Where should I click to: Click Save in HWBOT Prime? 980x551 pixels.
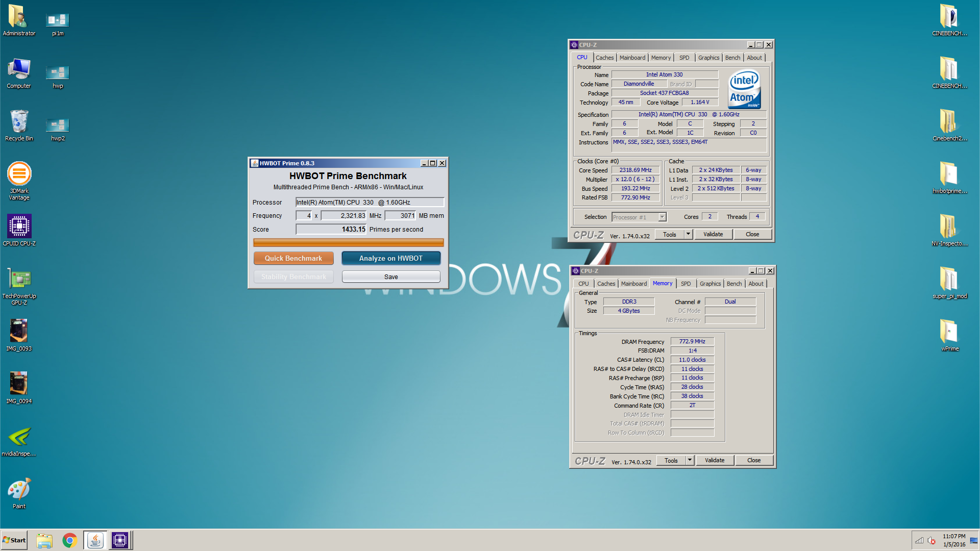coord(391,277)
